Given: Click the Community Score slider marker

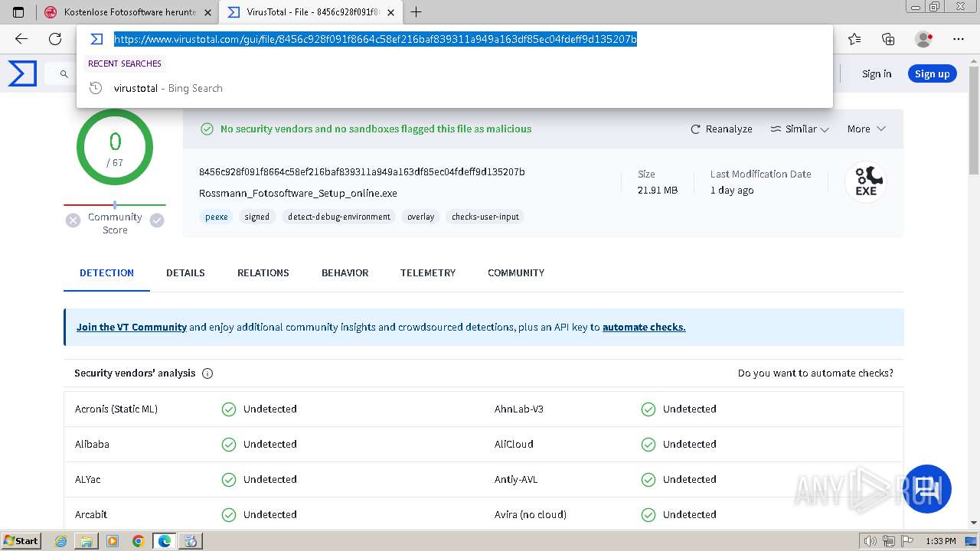Looking at the screenshot, I should [x=115, y=205].
